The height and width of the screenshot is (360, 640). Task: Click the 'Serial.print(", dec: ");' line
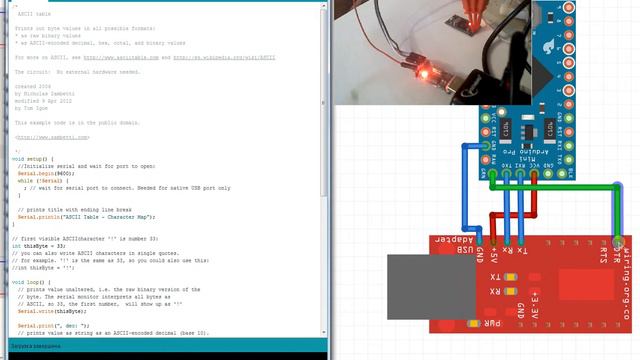click(x=53, y=326)
